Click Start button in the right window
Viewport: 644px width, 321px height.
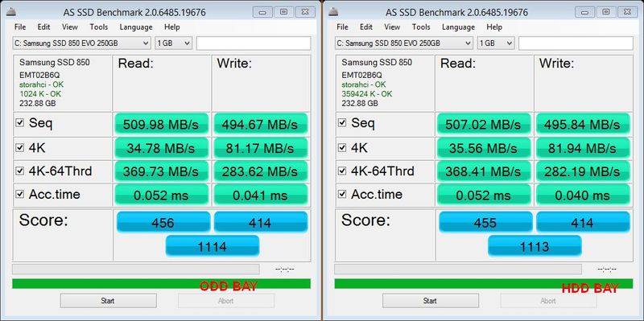point(431,300)
